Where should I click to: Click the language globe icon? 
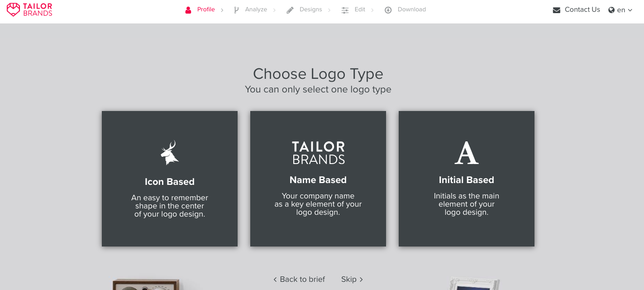611,10
